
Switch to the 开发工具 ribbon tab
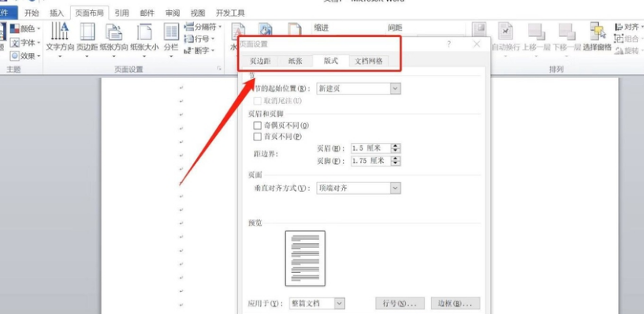click(x=230, y=13)
